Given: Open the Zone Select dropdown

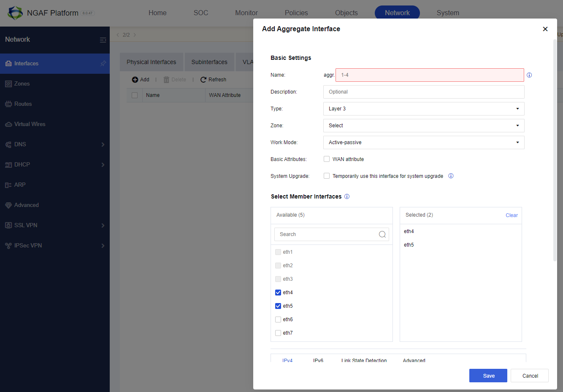Looking at the screenshot, I should (x=424, y=126).
